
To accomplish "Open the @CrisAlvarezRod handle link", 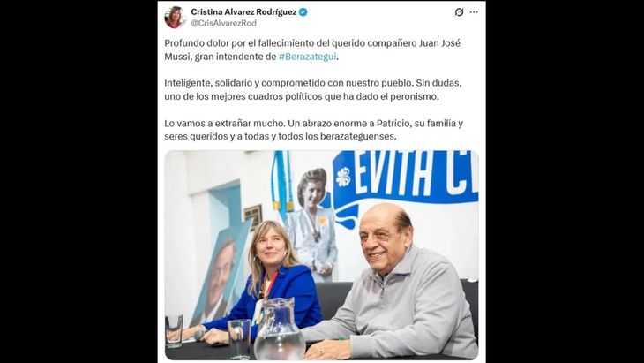I will tap(223, 24).
